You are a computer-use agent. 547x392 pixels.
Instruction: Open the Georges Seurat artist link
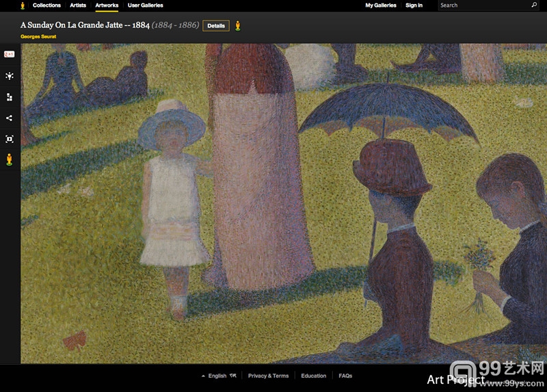[x=38, y=36]
